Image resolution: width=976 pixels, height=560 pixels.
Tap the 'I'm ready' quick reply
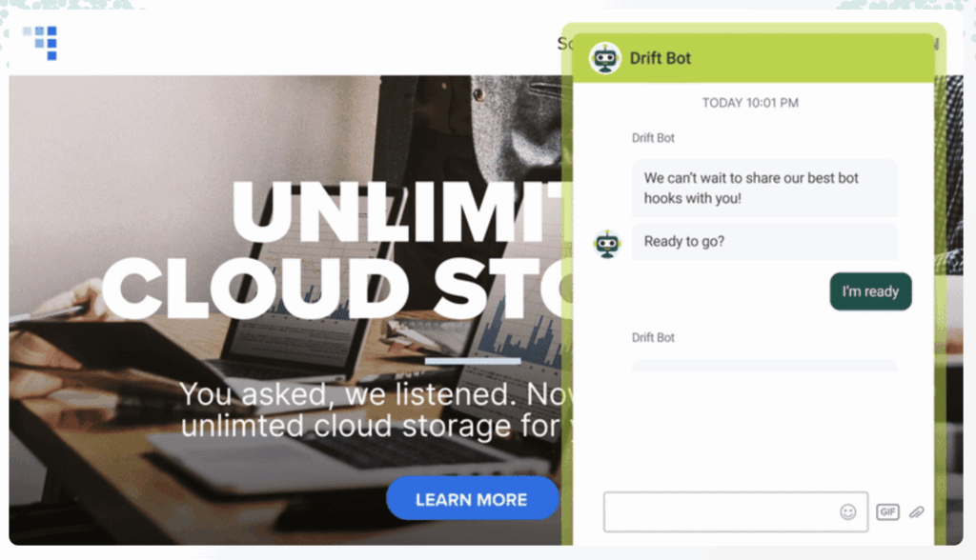[x=870, y=291]
